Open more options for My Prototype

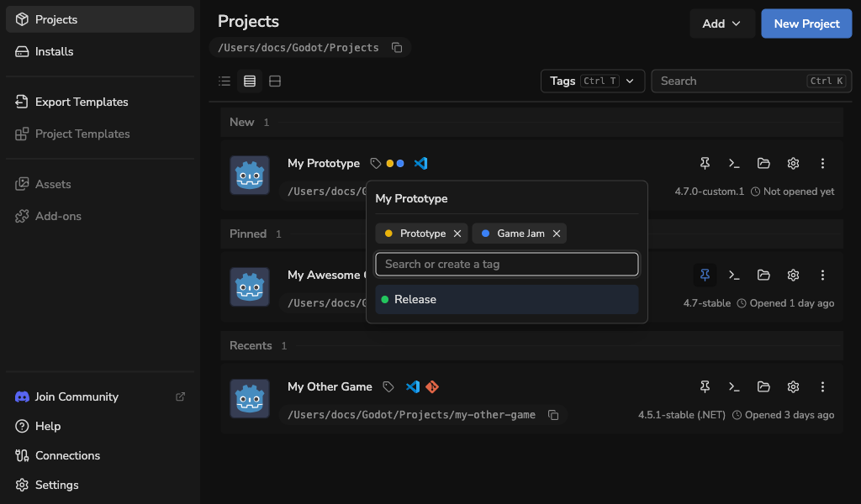pos(822,164)
